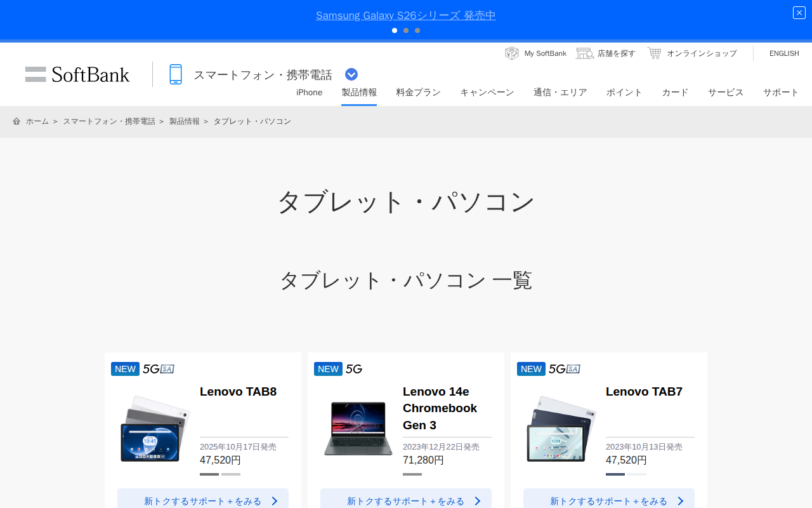The height and width of the screenshot is (508, 812).
Task: Click the NEW badge on Lenovo 14e Chromebook card
Action: pyautogui.click(x=328, y=369)
